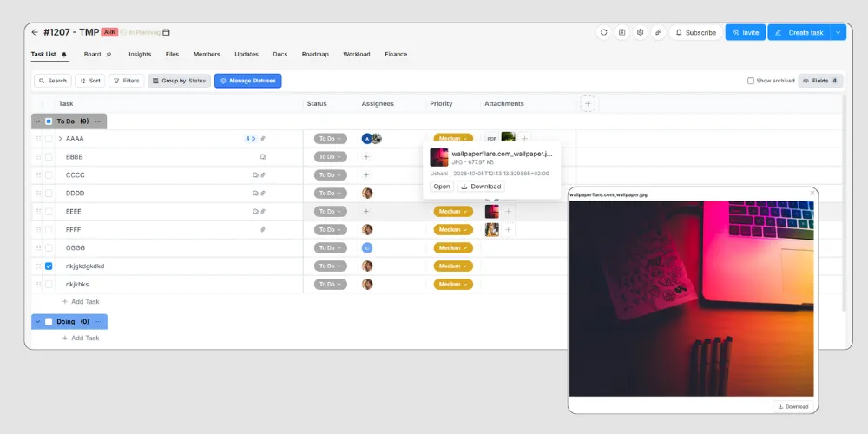Image resolution: width=868 pixels, height=434 pixels.
Task: Add an assignee to CCCC row
Action: click(366, 175)
